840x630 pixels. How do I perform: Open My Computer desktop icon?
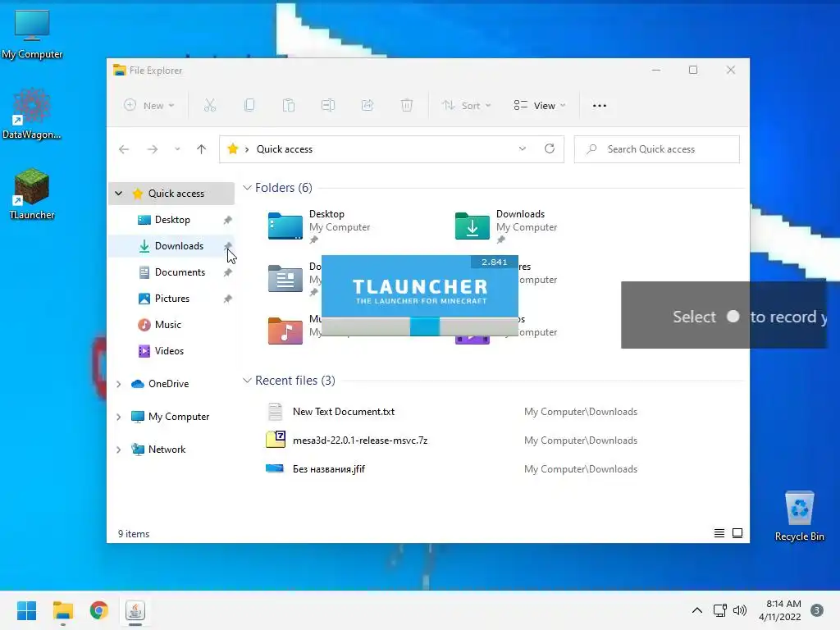click(32, 34)
